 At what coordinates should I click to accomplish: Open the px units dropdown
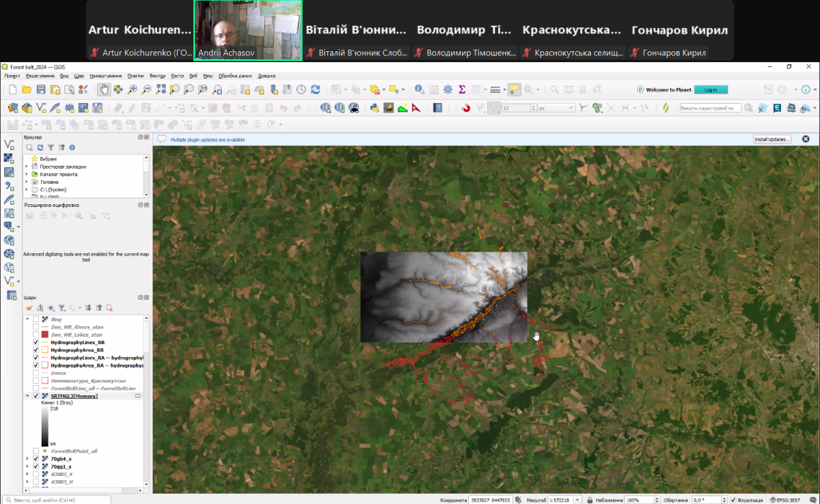coord(571,108)
